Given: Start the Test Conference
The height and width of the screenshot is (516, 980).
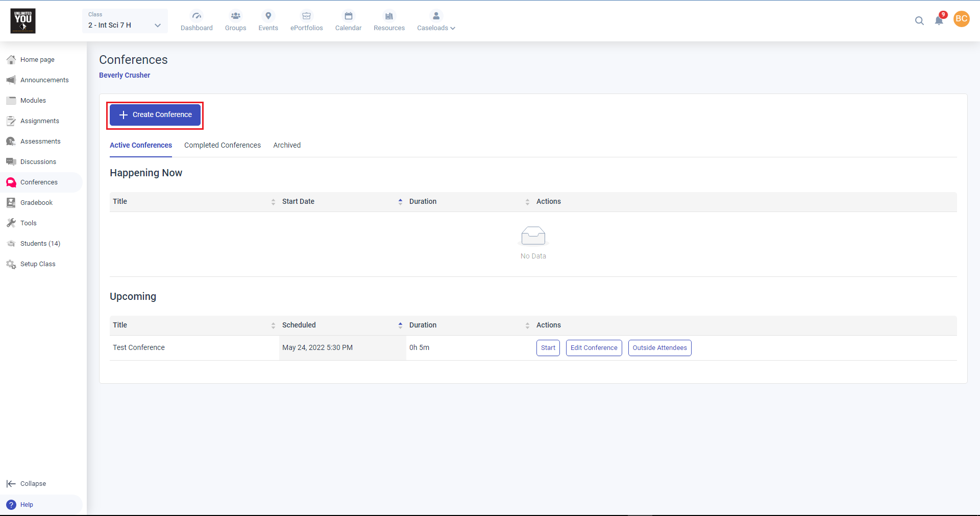Looking at the screenshot, I should (548, 348).
